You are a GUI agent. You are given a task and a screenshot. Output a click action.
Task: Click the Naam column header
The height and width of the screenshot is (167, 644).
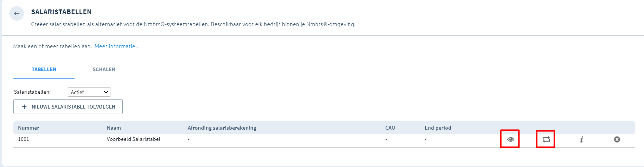coord(114,128)
